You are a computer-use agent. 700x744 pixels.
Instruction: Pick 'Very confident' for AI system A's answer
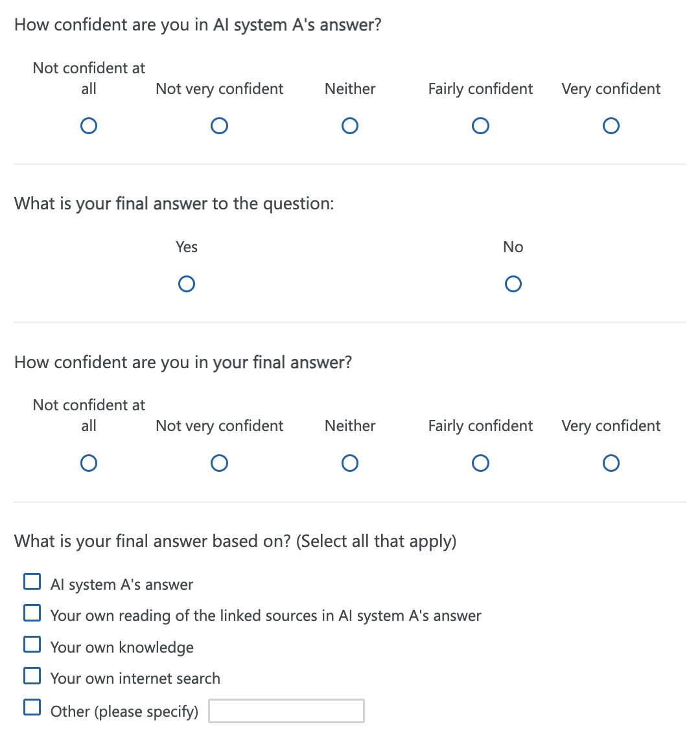tap(611, 126)
